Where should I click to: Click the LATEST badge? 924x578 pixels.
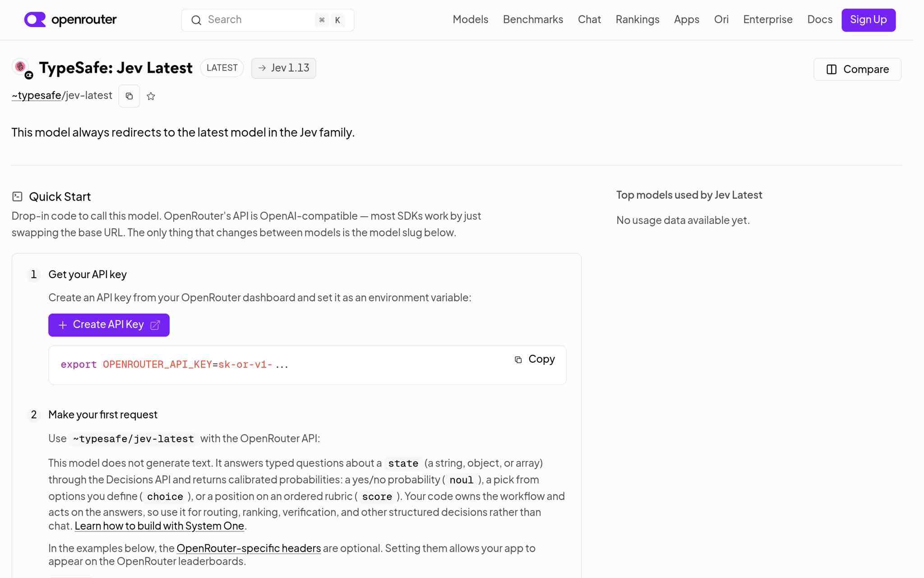pos(222,68)
